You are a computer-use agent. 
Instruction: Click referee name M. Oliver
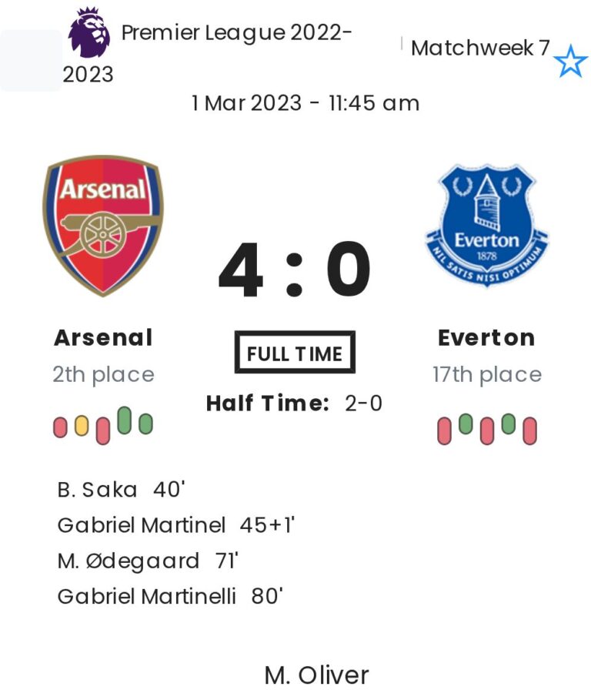[x=316, y=675]
